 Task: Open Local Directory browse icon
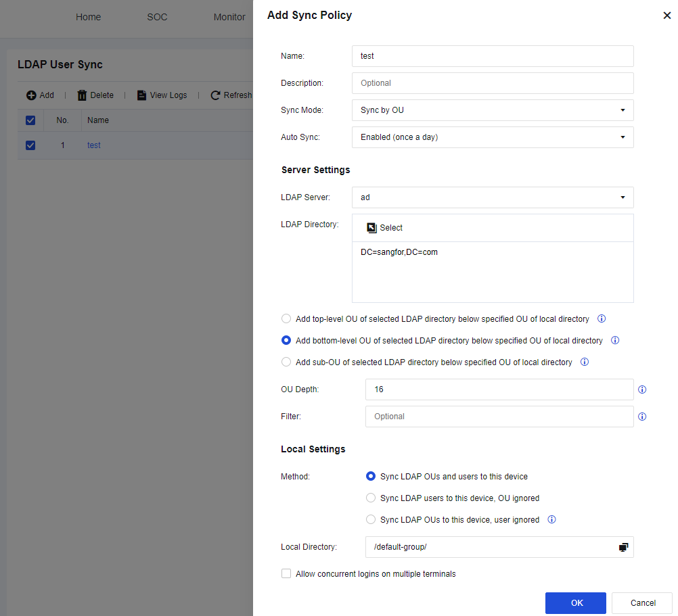tap(623, 547)
